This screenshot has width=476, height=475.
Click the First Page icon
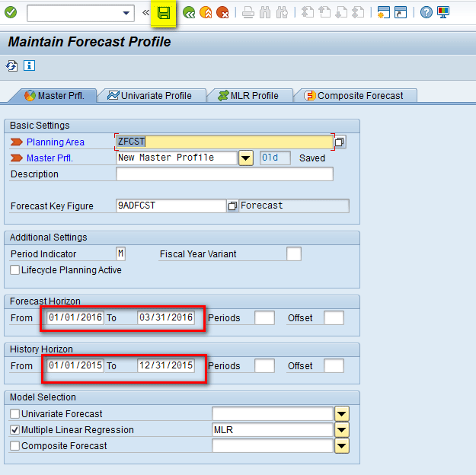point(308,13)
